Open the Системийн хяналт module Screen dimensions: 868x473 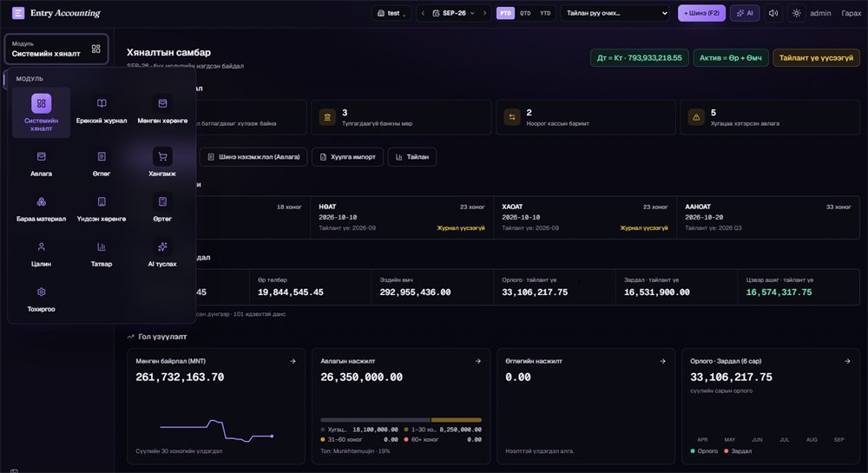pos(41,112)
